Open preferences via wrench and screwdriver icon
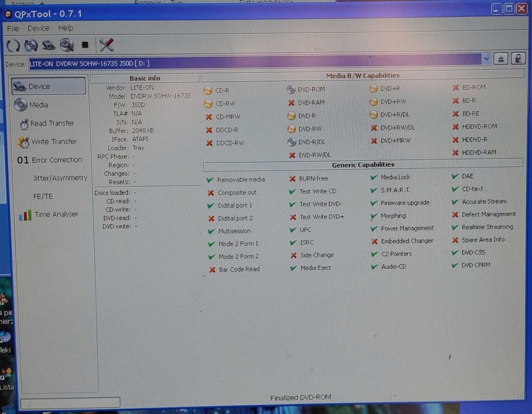The image size is (532, 414). point(106,45)
